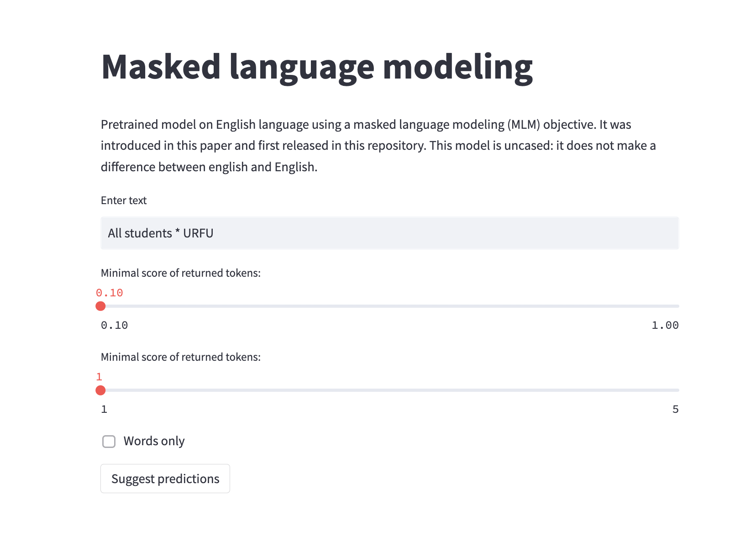Click the first Minimal score of returned tokens label
756x537 pixels.
click(181, 273)
